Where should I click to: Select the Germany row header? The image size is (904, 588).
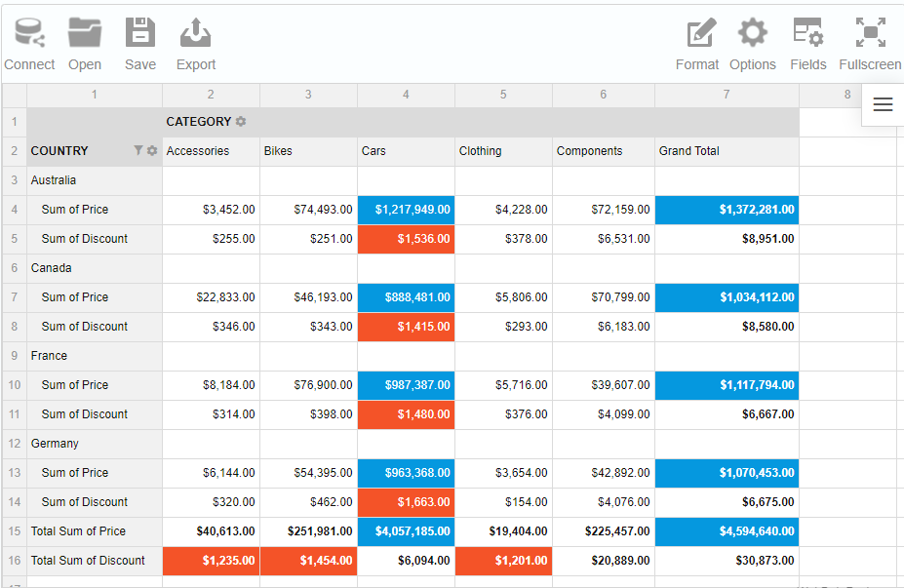pyautogui.click(x=55, y=444)
